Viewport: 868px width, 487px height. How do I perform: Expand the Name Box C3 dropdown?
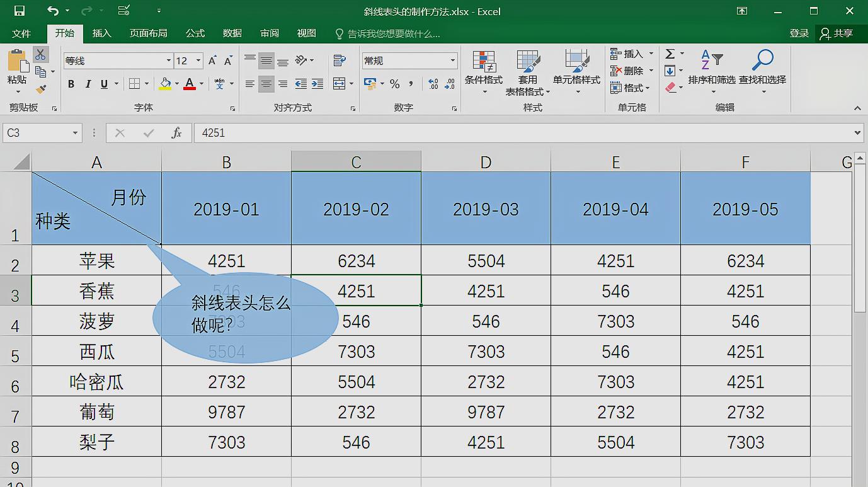coord(76,133)
